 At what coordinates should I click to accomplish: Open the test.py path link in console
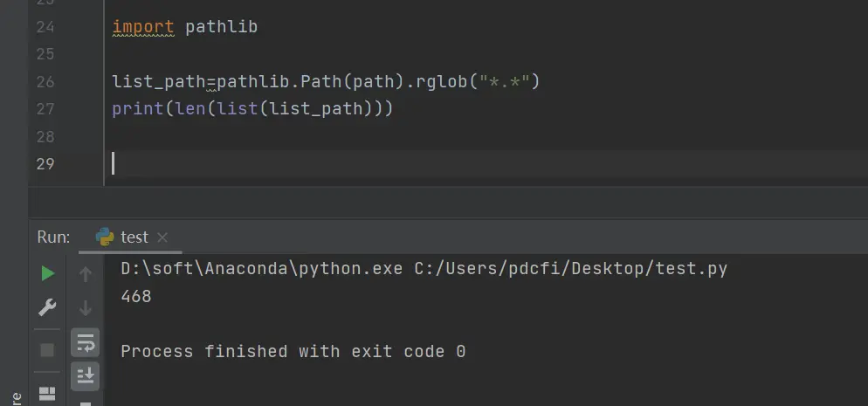pyautogui.click(x=571, y=269)
